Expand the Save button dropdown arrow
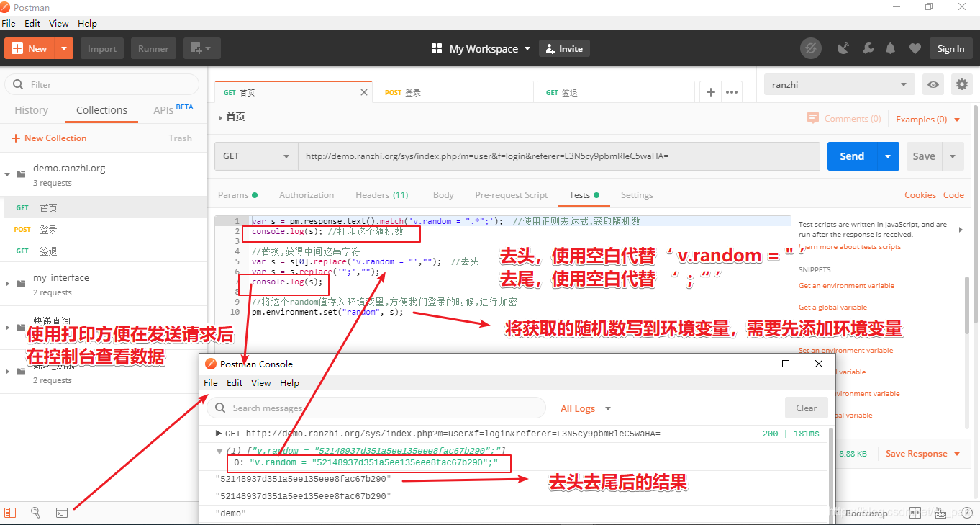 [x=953, y=156]
